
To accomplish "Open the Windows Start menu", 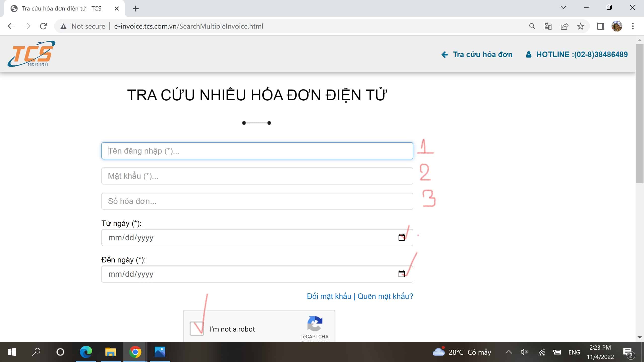I will [x=12, y=352].
